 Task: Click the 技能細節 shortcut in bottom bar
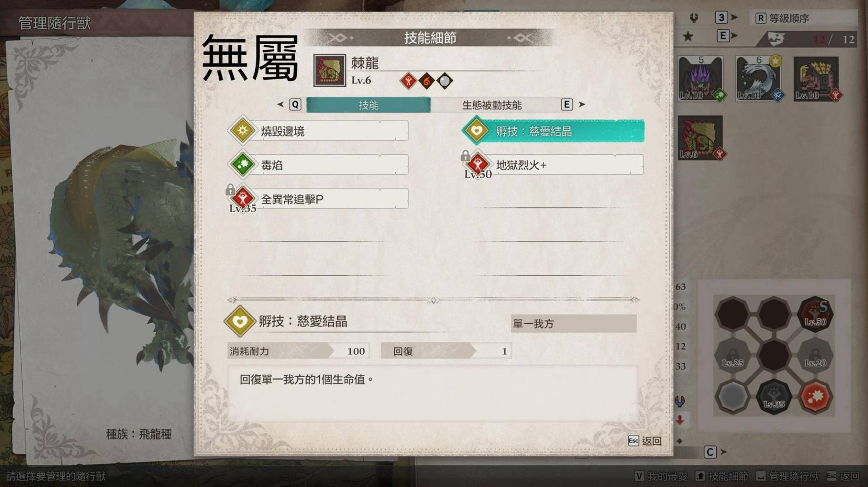point(722,476)
